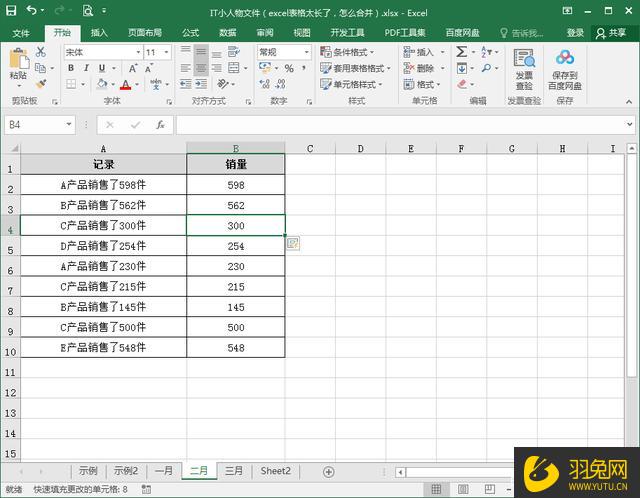This screenshot has height=498, width=640.
Task: Toggle center horizontal alignment
Action: pyautogui.click(x=201, y=68)
